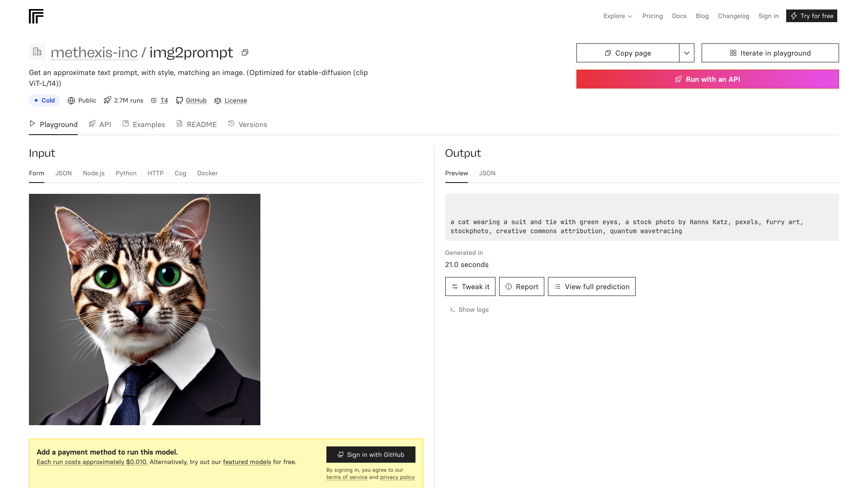Sign in with GitHub
This screenshot has width=868, height=488.
pos(371,455)
